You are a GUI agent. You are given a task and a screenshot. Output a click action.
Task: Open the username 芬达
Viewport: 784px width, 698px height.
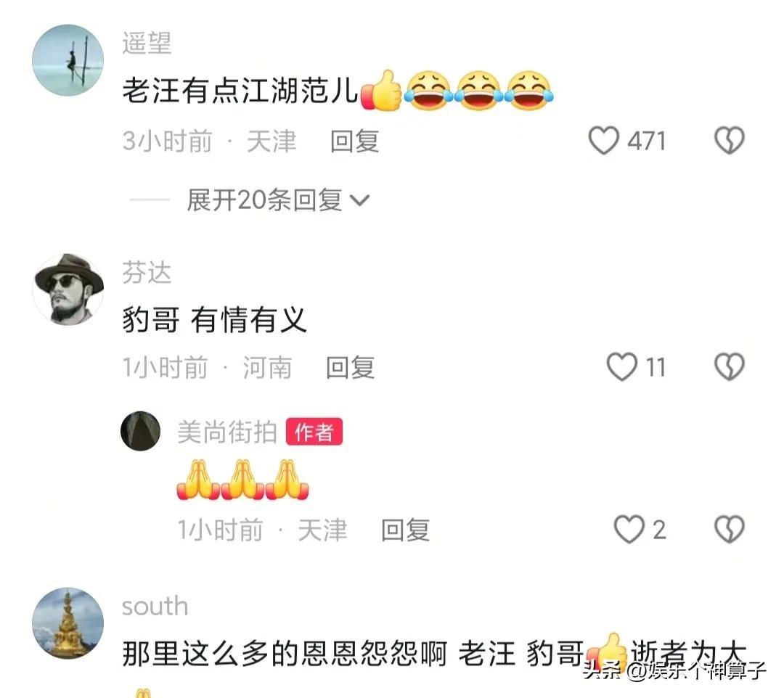147,272
